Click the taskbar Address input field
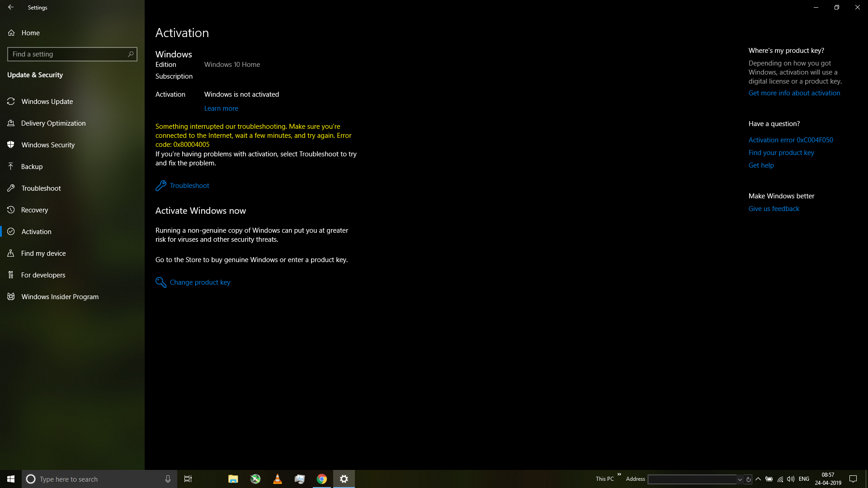Image resolution: width=868 pixels, height=488 pixels. pos(692,479)
